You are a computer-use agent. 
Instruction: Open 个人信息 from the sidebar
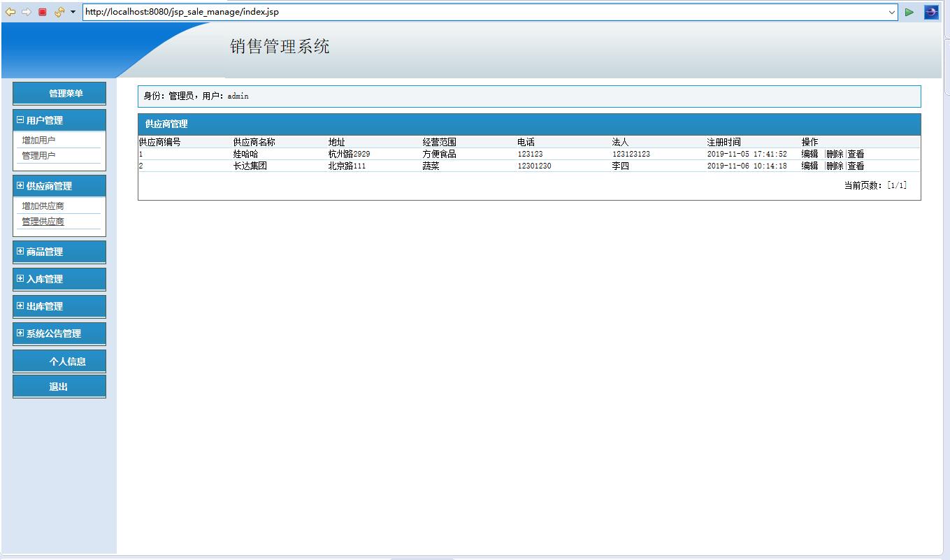click(x=59, y=360)
